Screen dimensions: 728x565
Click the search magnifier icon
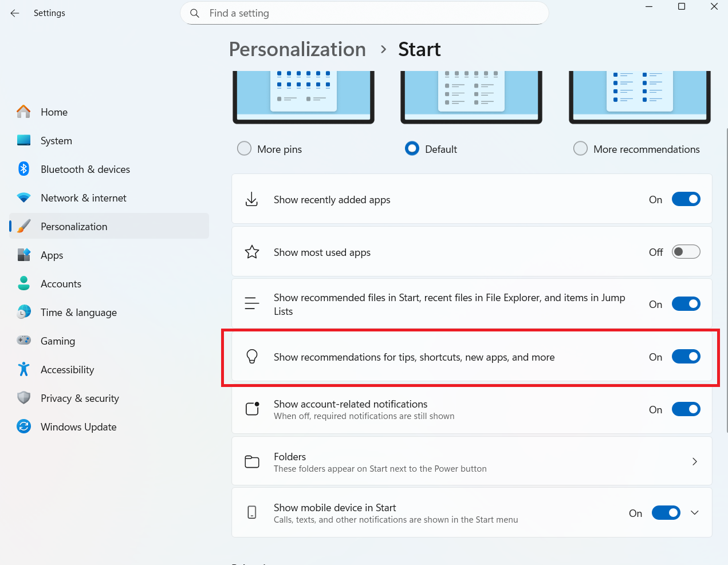click(x=195, y=13)
